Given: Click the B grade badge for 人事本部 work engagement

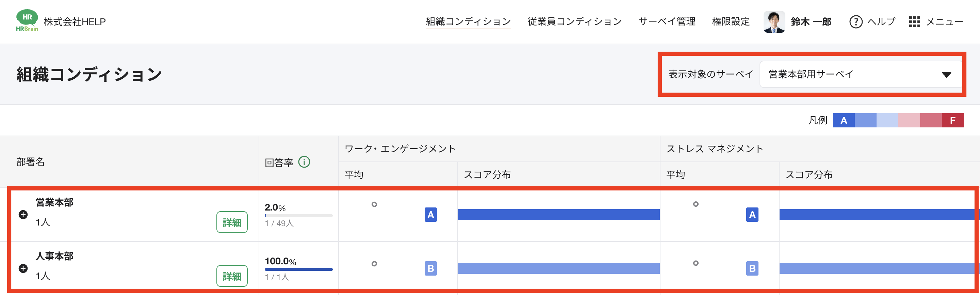Looking at the screenshot, I should (x=430, y=268).
